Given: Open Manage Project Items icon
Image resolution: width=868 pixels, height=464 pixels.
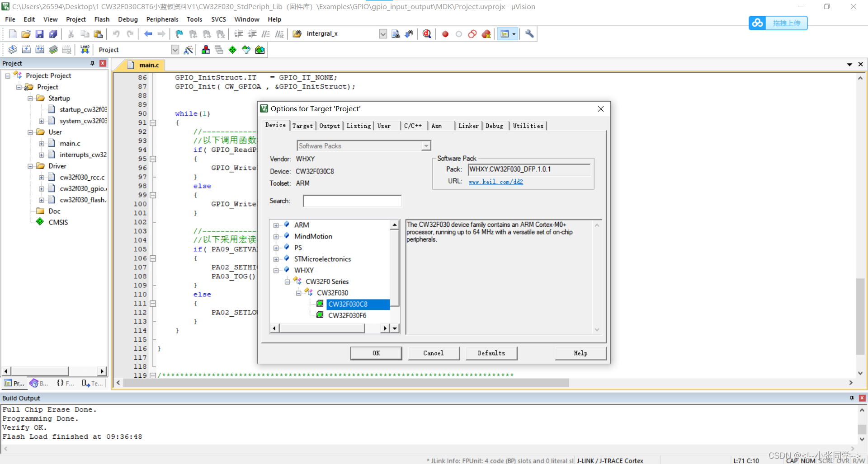Looking at the screenshot, I should 206,50.
